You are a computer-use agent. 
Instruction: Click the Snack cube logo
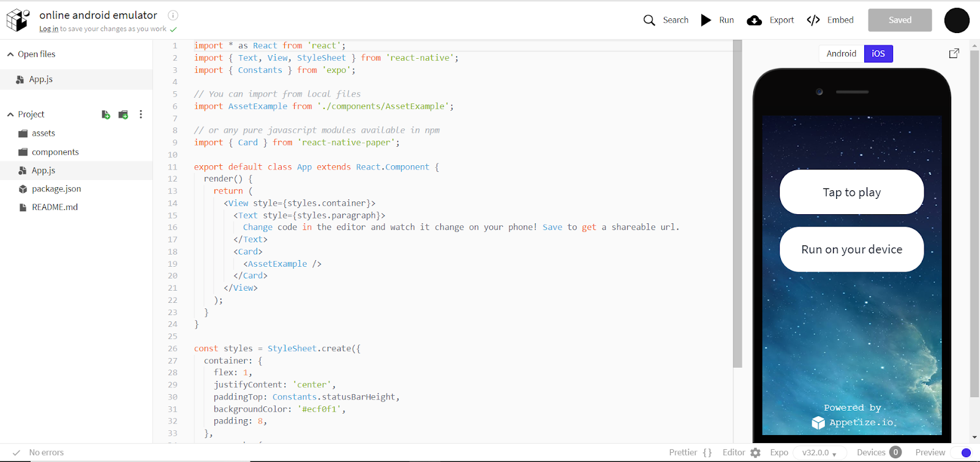pos(18,20)
